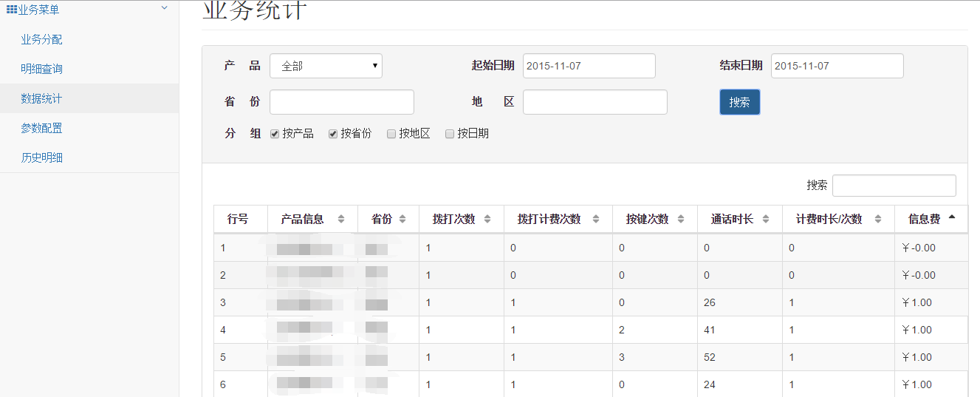Sort by 通话时长 column sort icon

click(x=766, y=219)
